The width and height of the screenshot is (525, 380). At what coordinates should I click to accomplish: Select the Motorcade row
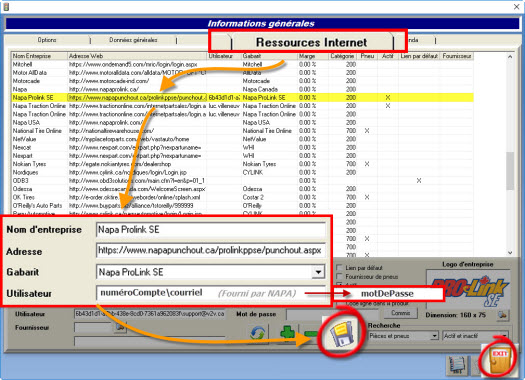(x=242, y=81)
